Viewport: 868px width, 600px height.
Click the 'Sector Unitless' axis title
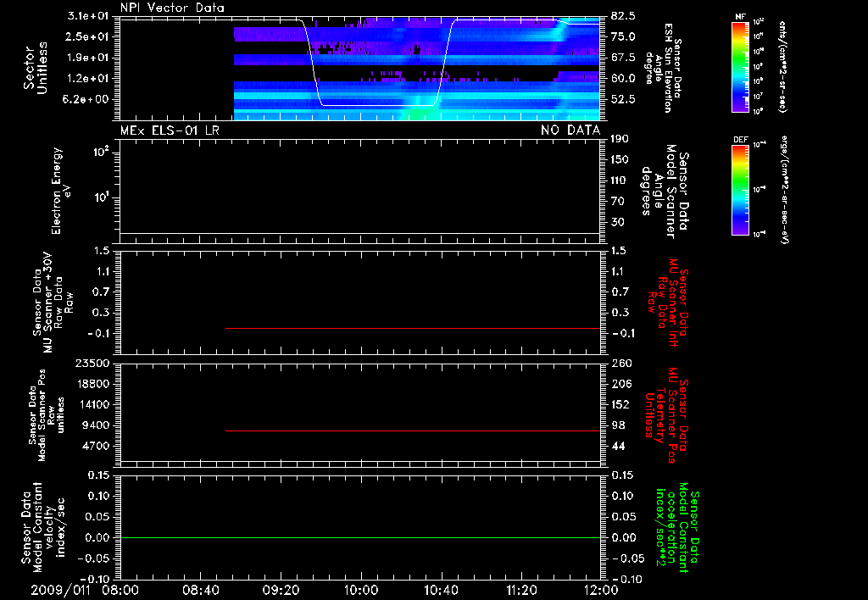pyautogui.click(x=36, y=68)
